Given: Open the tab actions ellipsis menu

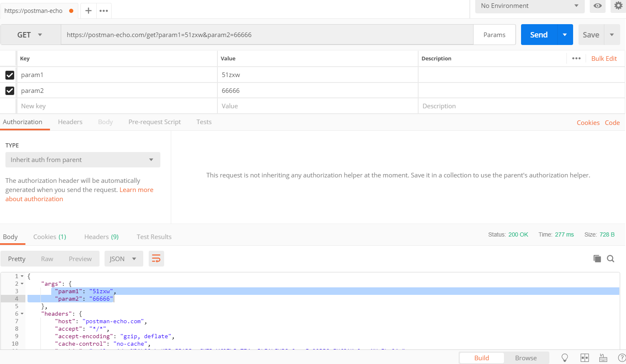Looking at the screenshot, I should click(x=104, y=11).
